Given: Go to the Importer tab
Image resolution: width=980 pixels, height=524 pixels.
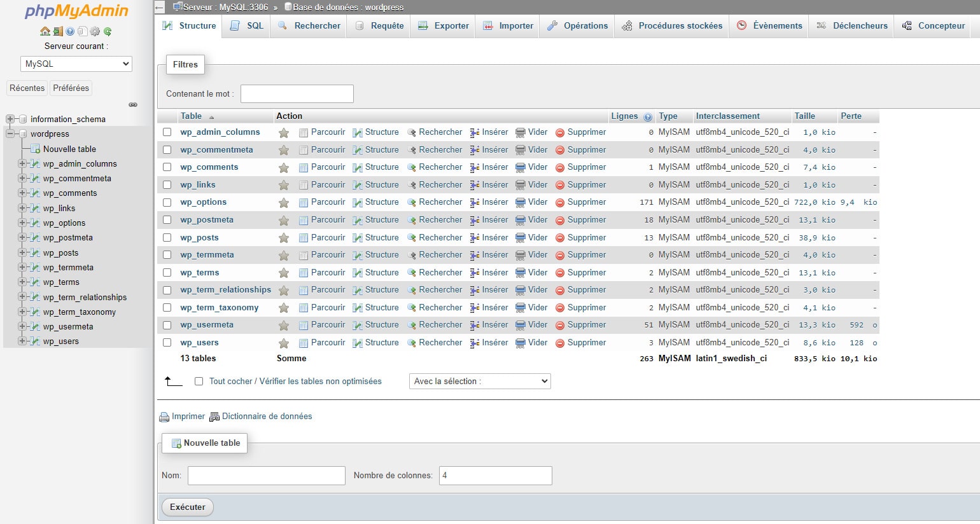Looking at the screenshot, I should (x=508, y=26).
